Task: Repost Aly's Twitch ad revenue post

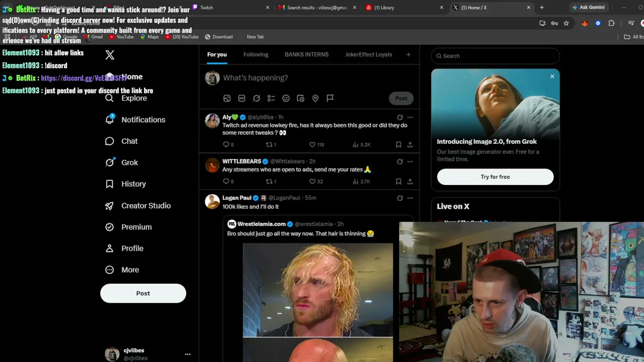Action: point(271,145)
